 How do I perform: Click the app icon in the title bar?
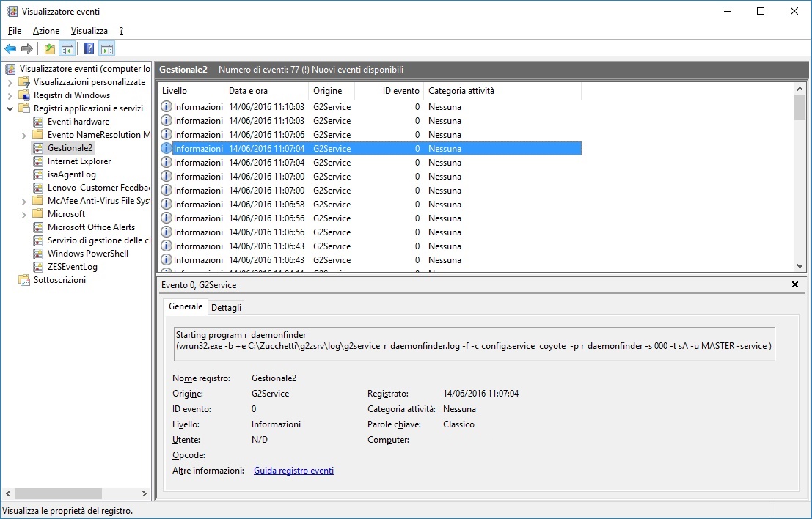(x=12, y=12)
